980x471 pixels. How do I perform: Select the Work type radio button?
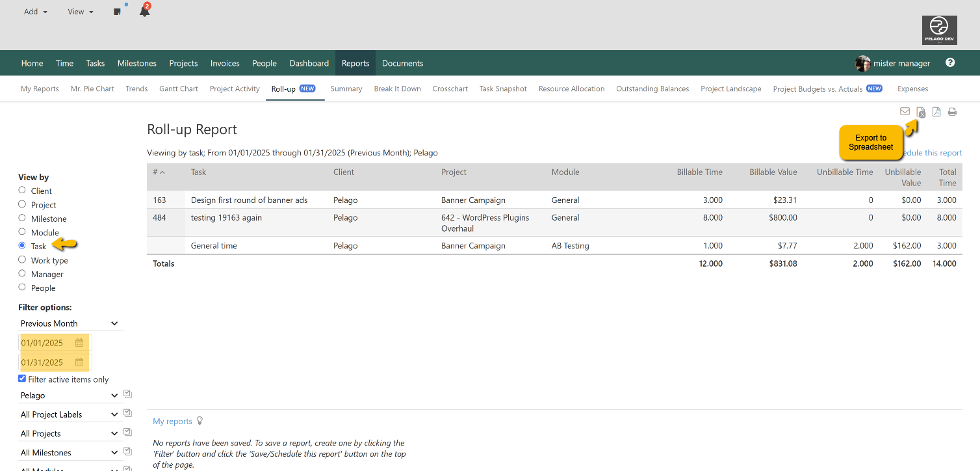(22, 260)
